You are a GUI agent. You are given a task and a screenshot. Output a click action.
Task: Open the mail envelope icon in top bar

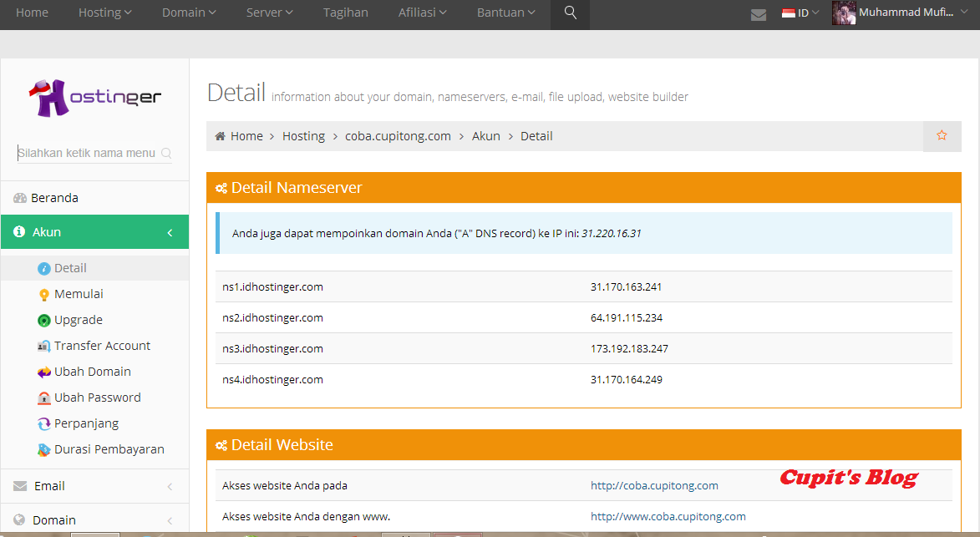pyautogui.click(x=758, y=14)
